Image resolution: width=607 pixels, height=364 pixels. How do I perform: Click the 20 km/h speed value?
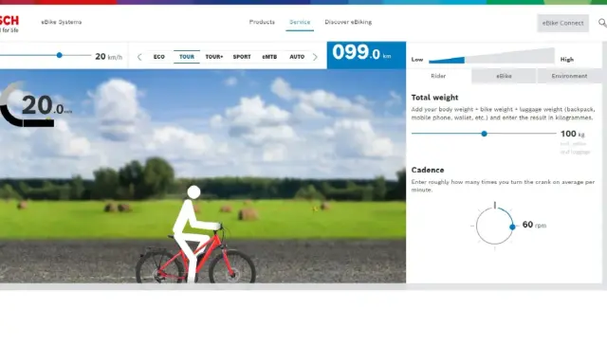point(109,57)
